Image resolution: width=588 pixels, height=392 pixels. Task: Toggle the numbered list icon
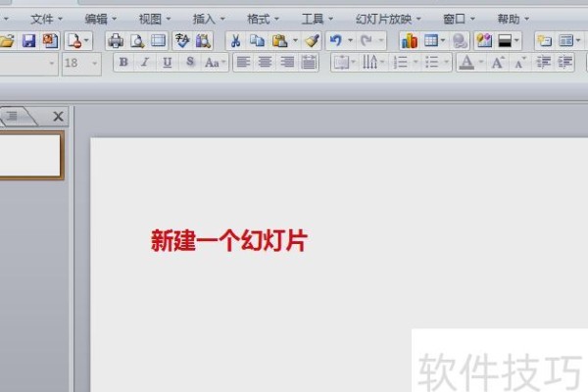401,63
